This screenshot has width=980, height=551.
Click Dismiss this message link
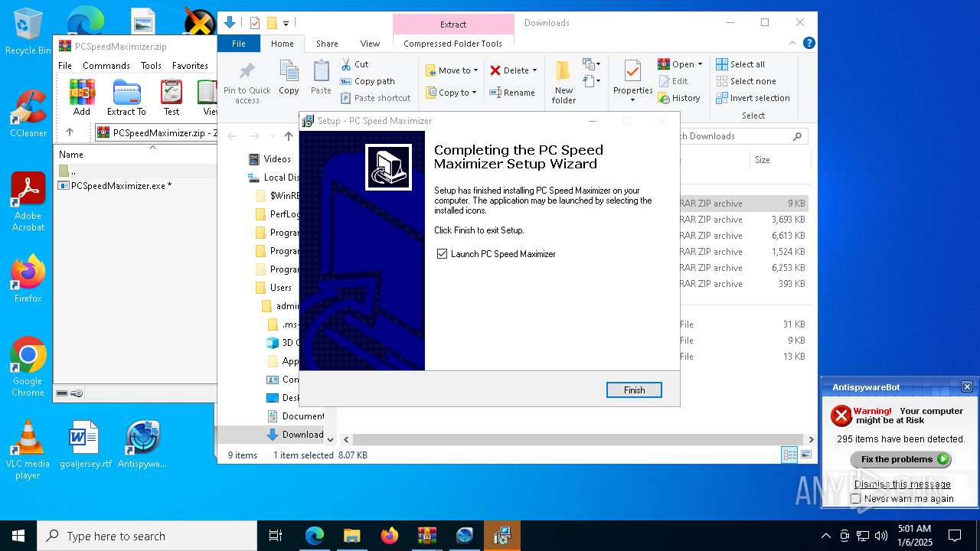(902, 484)
